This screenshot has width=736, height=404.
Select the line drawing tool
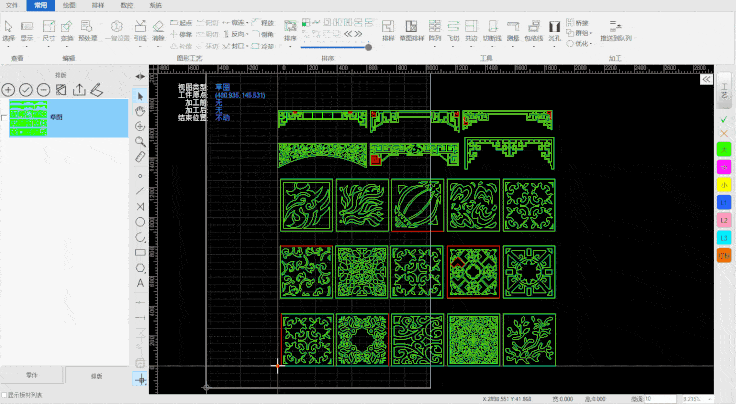(x=140, y=191)
